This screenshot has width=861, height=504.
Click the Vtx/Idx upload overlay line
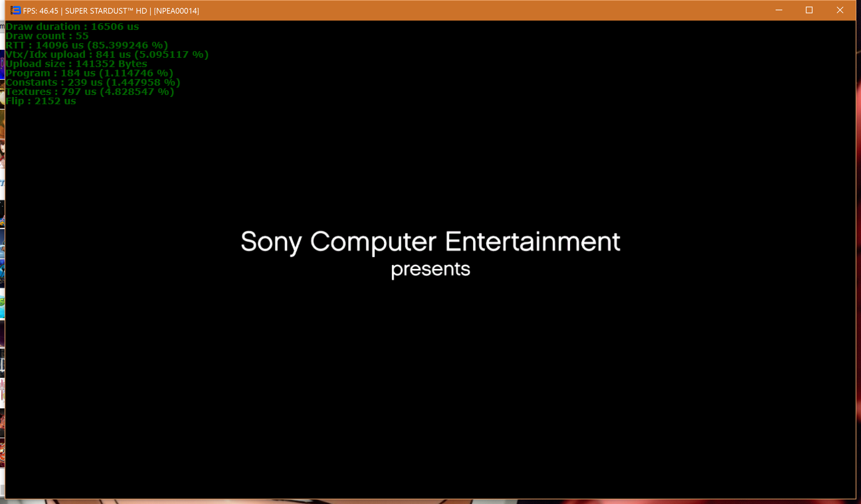pos(107,55)
